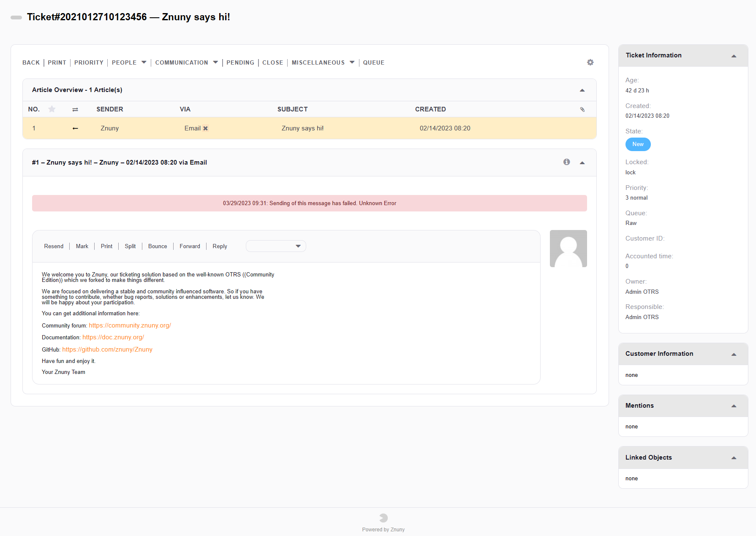756x536 pixels.
Task: Open the Miscellaneous menu
Action: 323,62
